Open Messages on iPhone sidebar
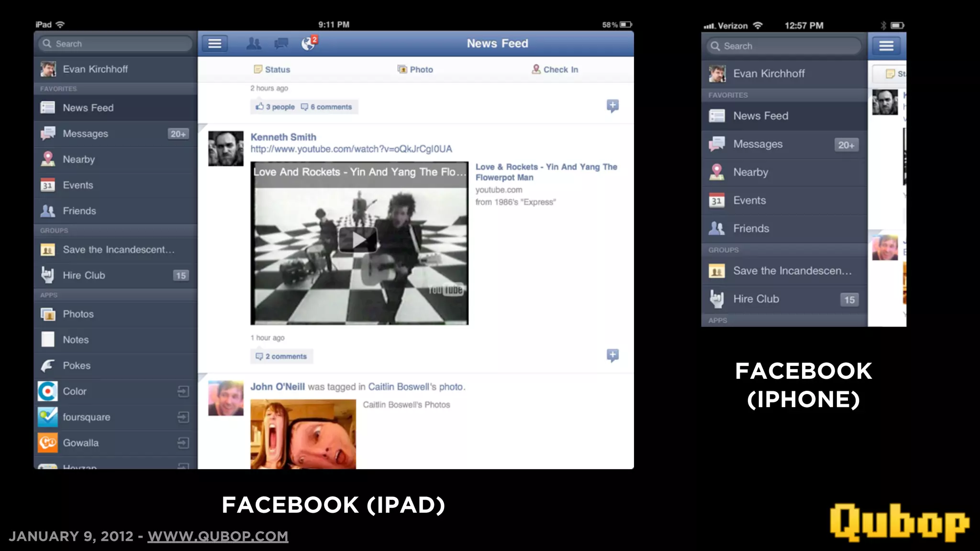Viewport: 980px width, 551px height. click(784, 144)
